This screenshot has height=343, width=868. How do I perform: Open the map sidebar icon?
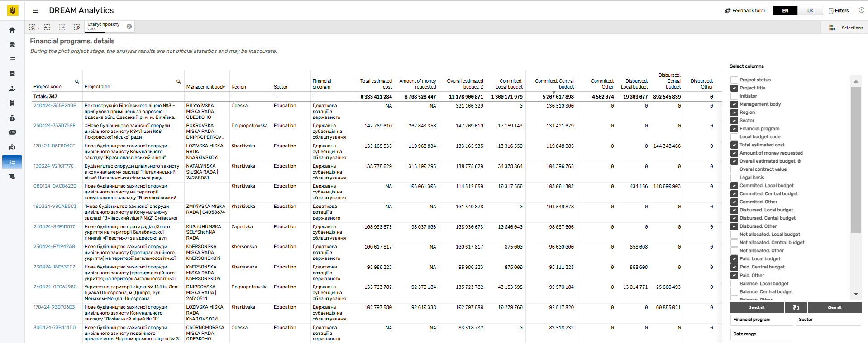click(x=12, y=147)
